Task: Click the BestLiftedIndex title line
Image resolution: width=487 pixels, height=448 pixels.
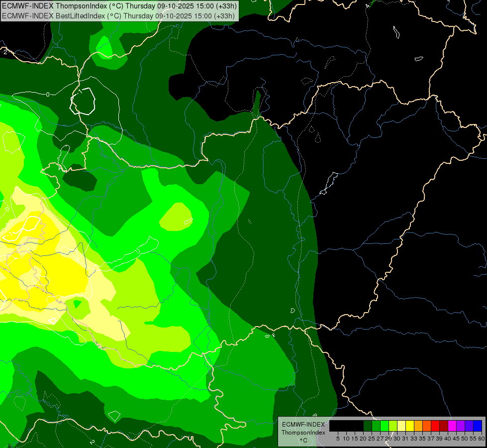Action: click(119, 15)
